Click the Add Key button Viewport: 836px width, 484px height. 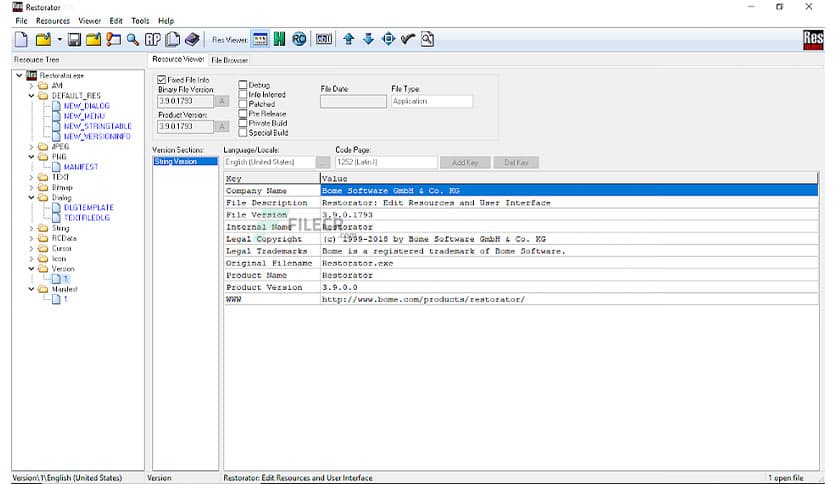tap(466, 162)
